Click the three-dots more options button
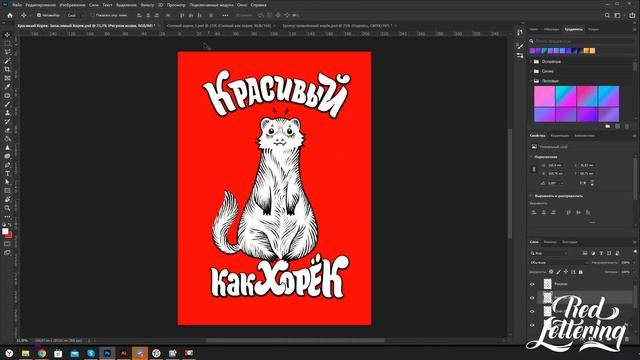640x360 pixels. pyautogui.click(x=225, y=15)
